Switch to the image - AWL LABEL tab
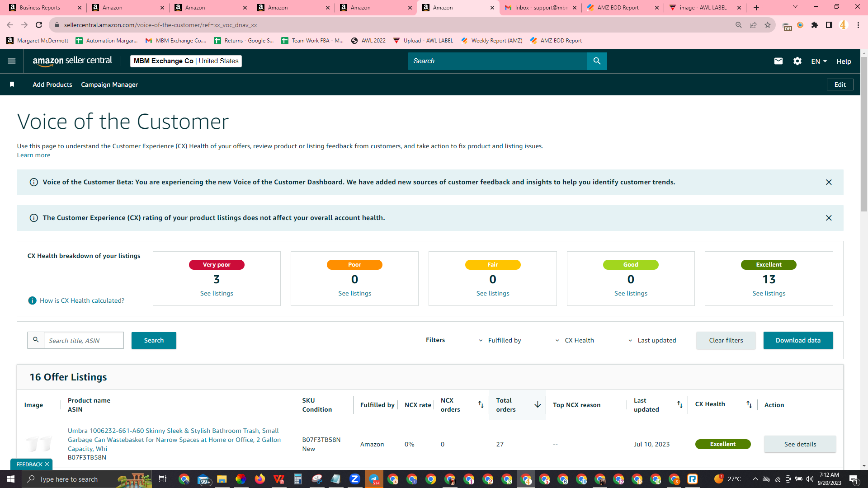Viewport: 868px width, 488px height. click(x=705, y=8)
